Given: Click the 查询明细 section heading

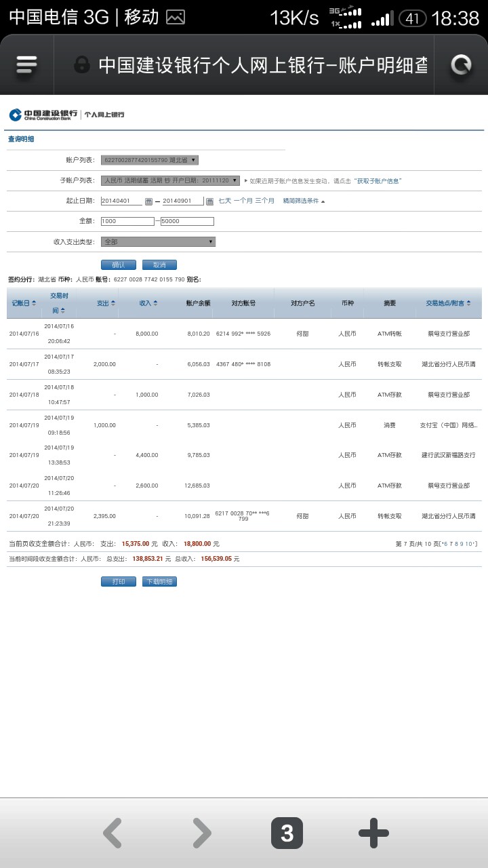Looking at the screenshot, I should [21, 140].
